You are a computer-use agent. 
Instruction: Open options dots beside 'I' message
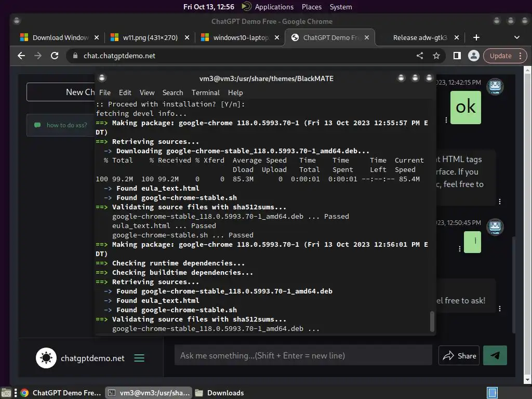tap(460, 249)
